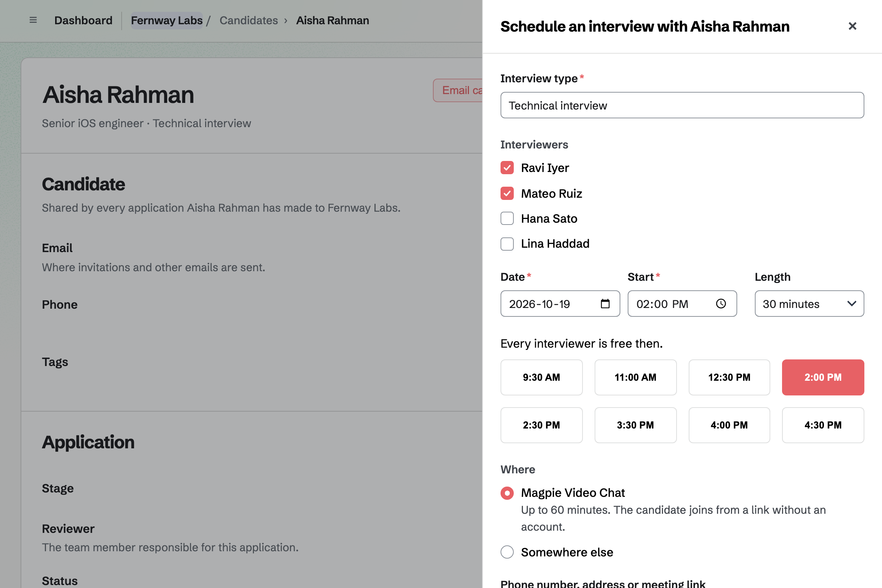Open the calendar picker in Date field

(x=605, y=304)
